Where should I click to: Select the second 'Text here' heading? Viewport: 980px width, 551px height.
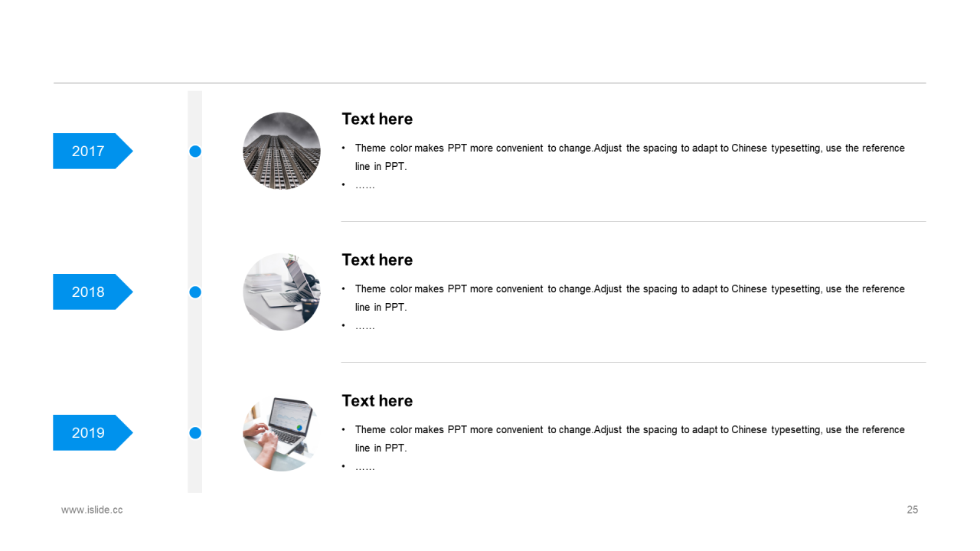377,259
